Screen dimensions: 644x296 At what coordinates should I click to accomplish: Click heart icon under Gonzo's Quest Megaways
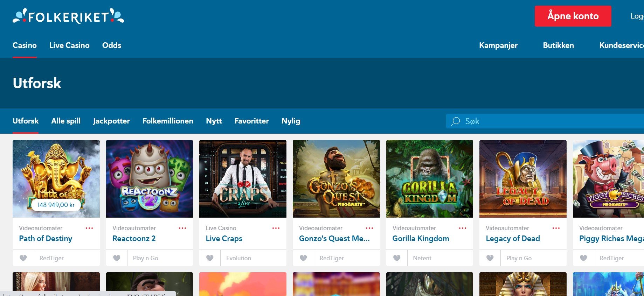point(303,258)
